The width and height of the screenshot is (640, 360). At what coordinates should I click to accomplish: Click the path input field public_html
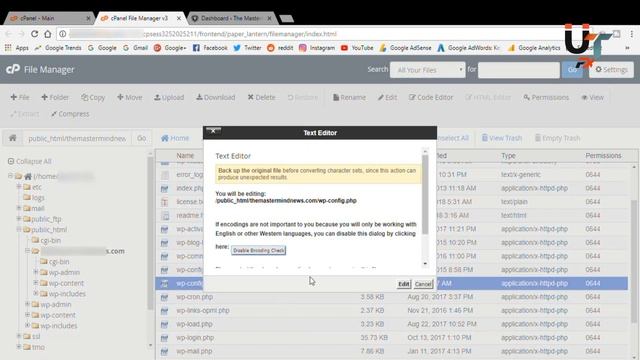point(77,138)
